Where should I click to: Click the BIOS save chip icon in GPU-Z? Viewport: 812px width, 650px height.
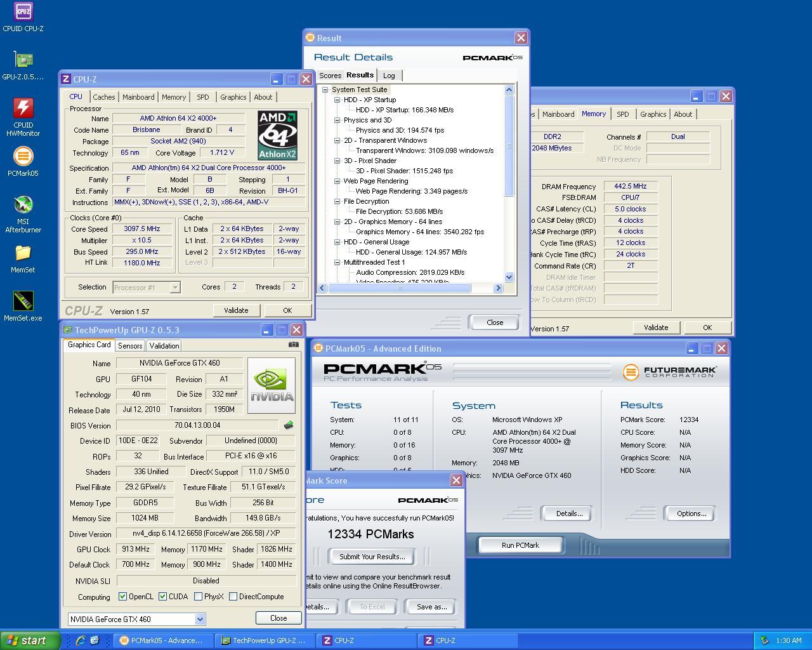pyautogui.click(x=289, y=425)
